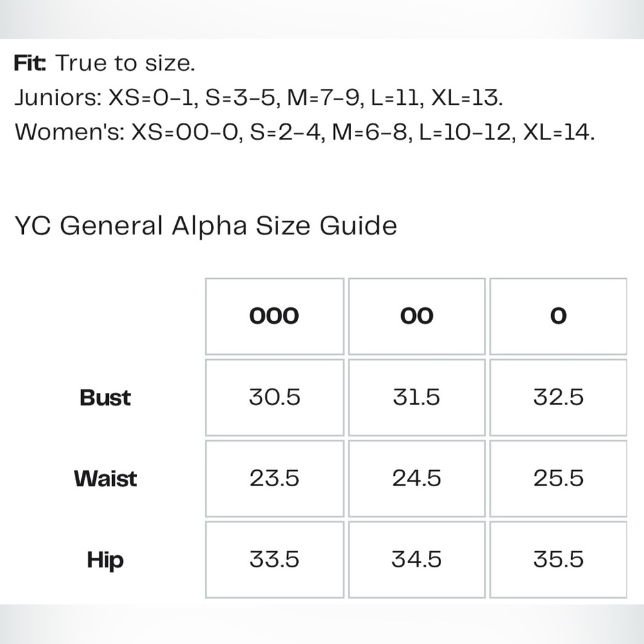Image resolution: width=644 pixels, height=644 pixels.
Task: Click the Juniors size conversion line
Action: [x=258, y=98]
